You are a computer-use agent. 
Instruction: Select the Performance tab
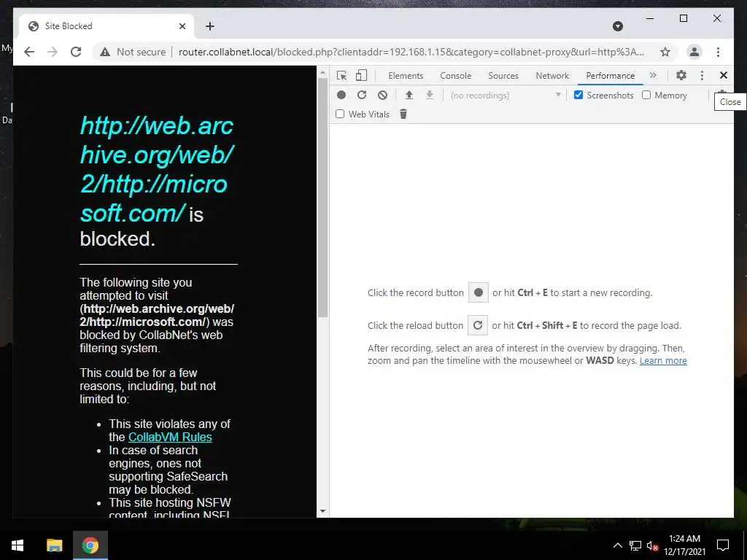point(611,76)
